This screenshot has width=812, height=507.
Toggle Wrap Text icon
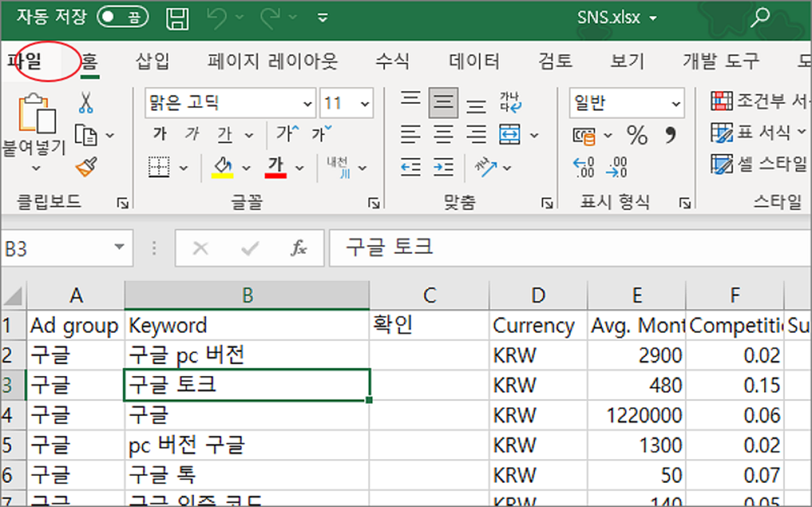[511, 103]
